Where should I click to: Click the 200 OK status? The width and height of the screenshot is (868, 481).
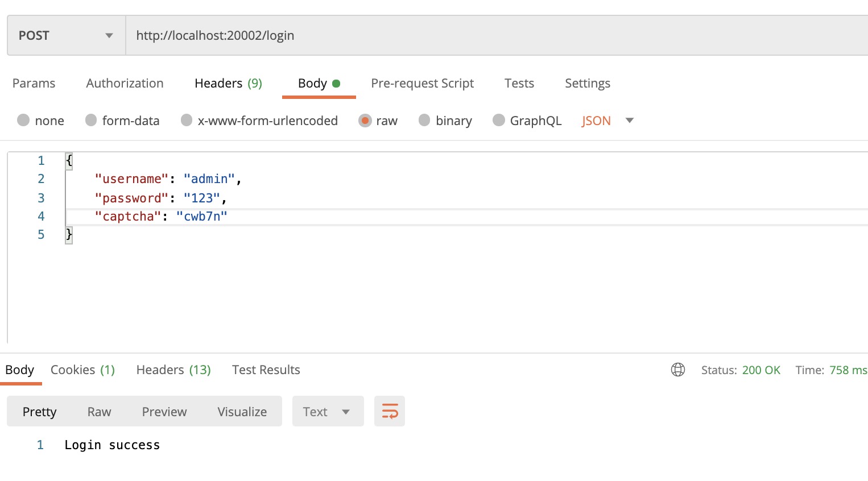tap(761, 370)
